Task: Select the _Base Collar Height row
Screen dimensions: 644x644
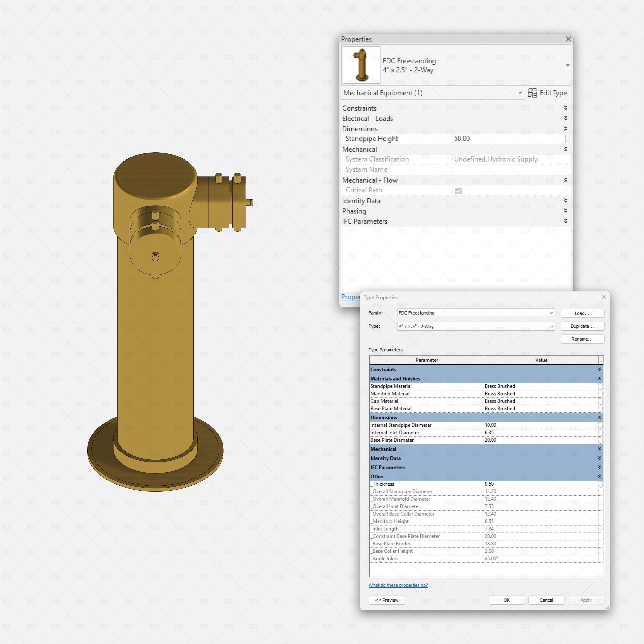Action: [x=486, y=551]
